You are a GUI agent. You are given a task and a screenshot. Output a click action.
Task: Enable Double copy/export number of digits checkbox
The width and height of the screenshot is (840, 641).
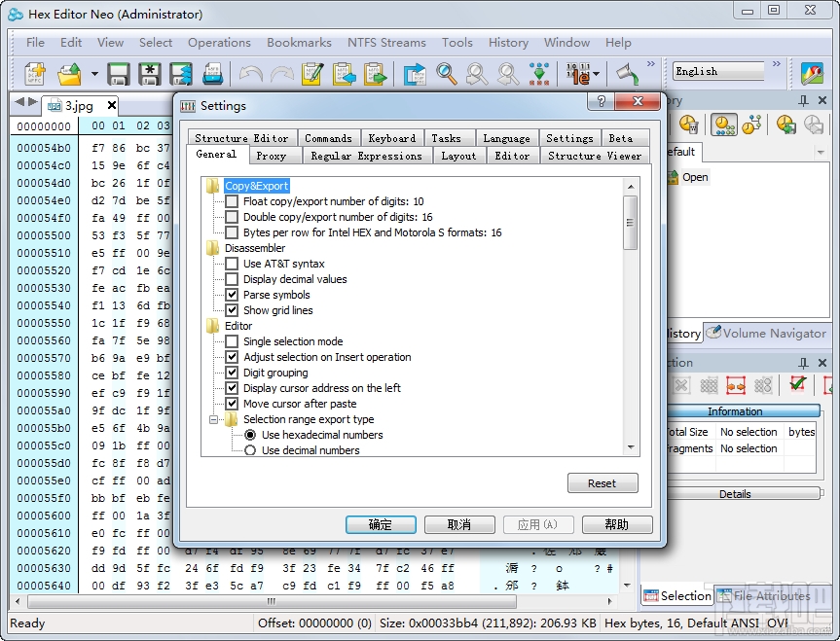point(232,217)
